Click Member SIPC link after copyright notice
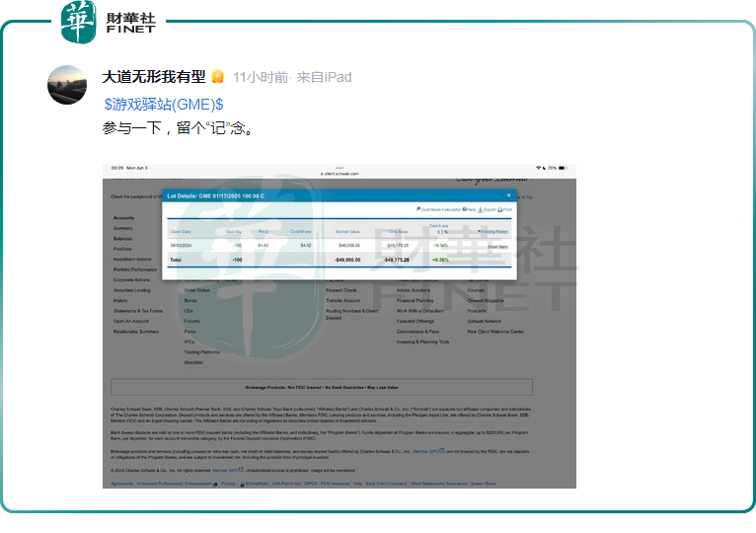Image resolution: width=756 pixels, height=533 pixels. (227, 470)
